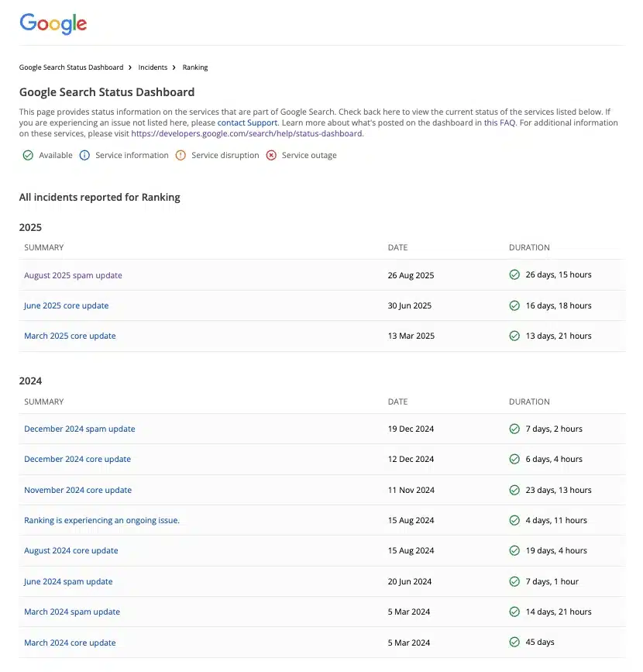Screen dimensions: 643x672
Task: Open March 2024 core update incident
Action: click(x=70, y=643)
